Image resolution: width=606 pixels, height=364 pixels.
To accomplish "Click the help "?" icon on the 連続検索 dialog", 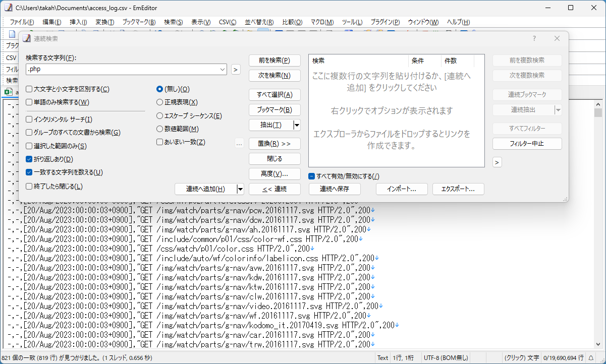I will 534,38.
